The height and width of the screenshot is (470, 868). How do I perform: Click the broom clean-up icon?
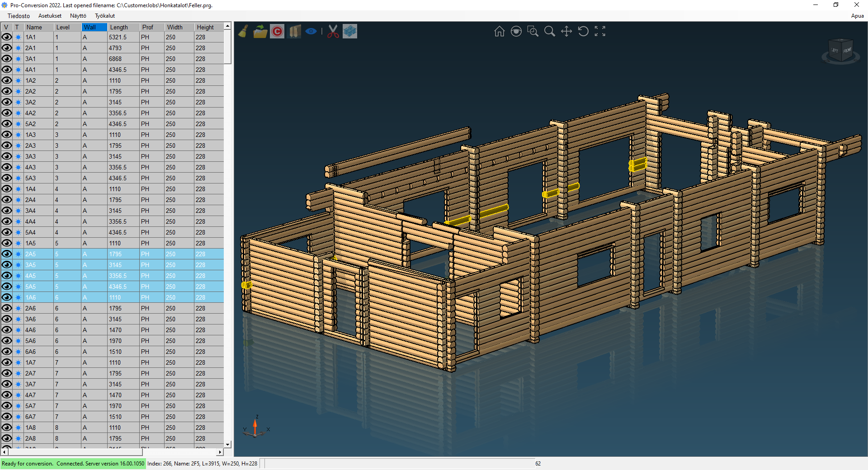coord(243,31)
